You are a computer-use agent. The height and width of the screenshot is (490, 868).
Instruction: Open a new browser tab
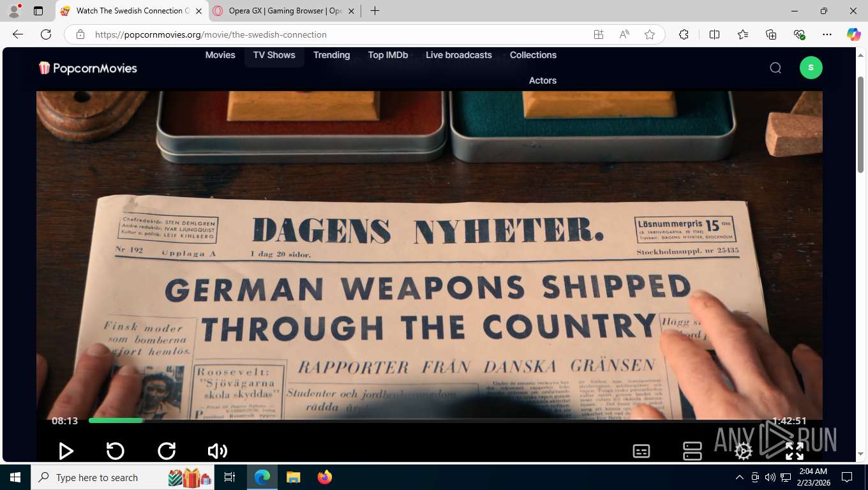point(375,11)
